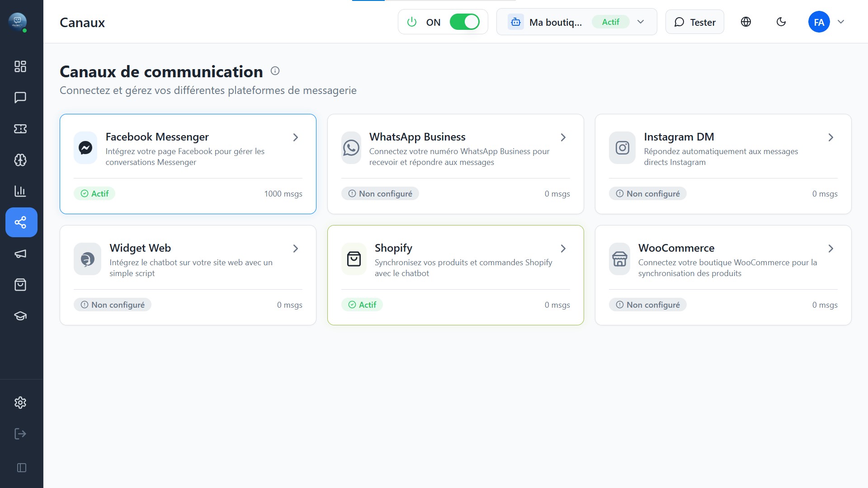Click the Tester button
Image resolution: width=868 pixels, height=488 pixels.
695,22
